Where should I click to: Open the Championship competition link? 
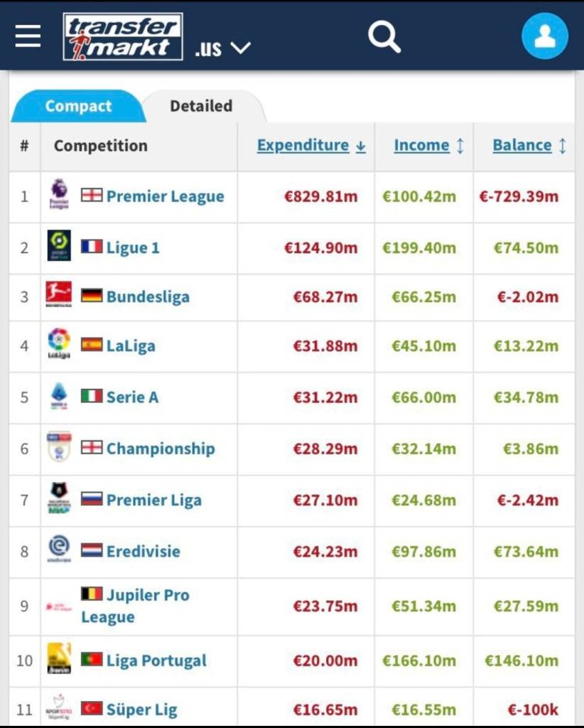point(161,449)
